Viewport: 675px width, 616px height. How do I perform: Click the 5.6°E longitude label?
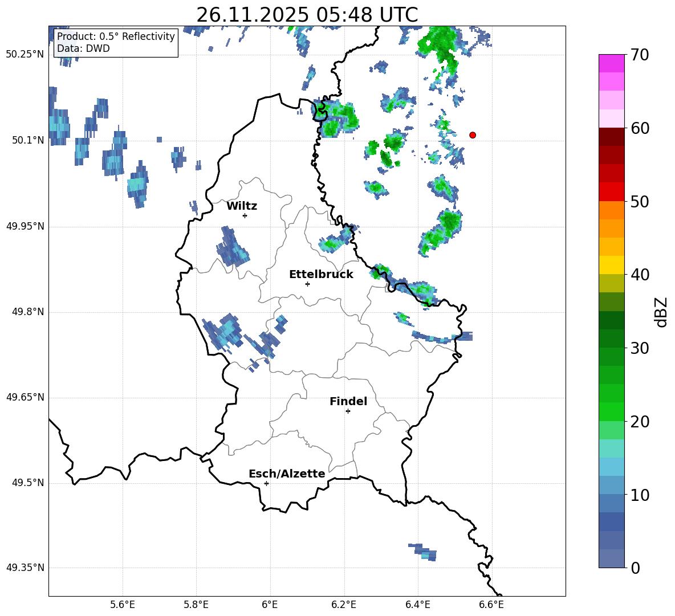(x=123, y=605)
